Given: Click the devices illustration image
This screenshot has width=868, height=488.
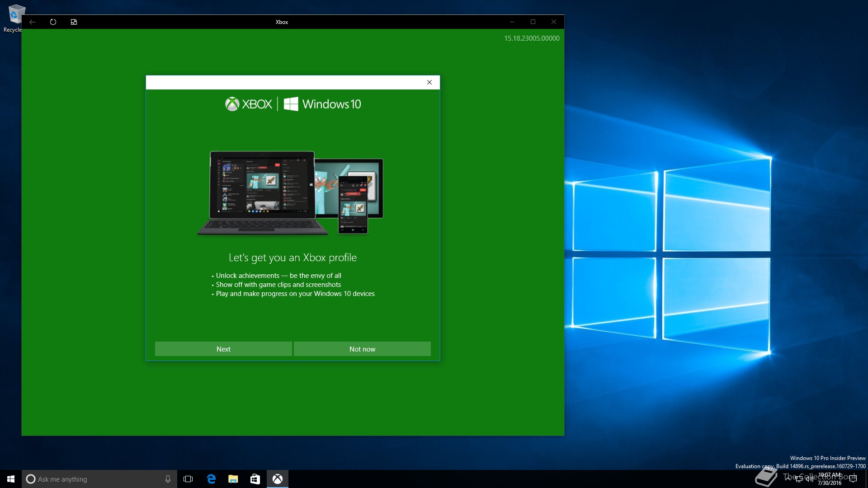Looking at the screenshot, I should [290, 193].
